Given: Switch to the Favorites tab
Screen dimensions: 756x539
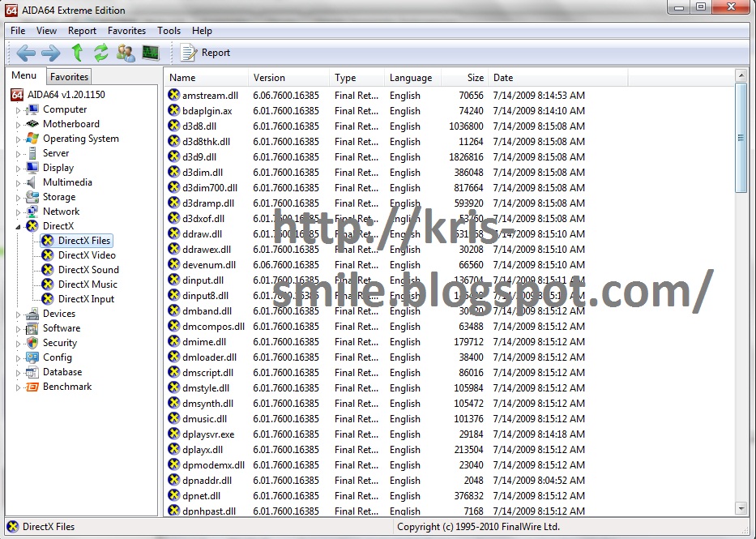Looking at the screenshot, I should click(x=69, y=77).
